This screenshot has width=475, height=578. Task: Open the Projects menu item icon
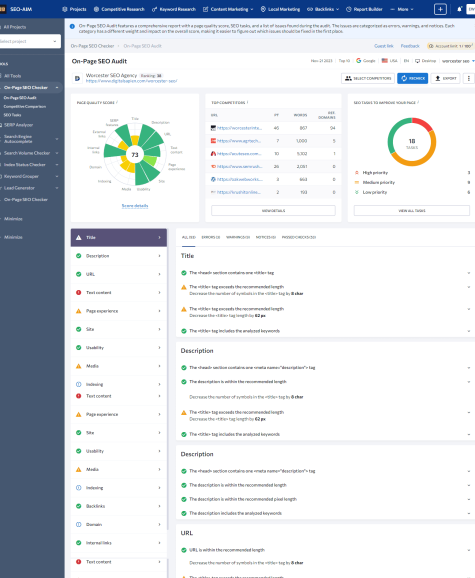[x=65, y=9]
